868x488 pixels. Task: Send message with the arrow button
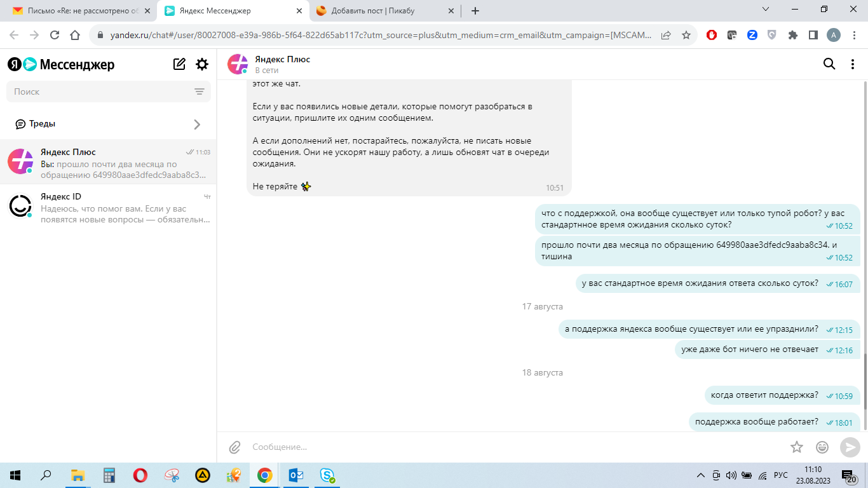pos(850,447)
